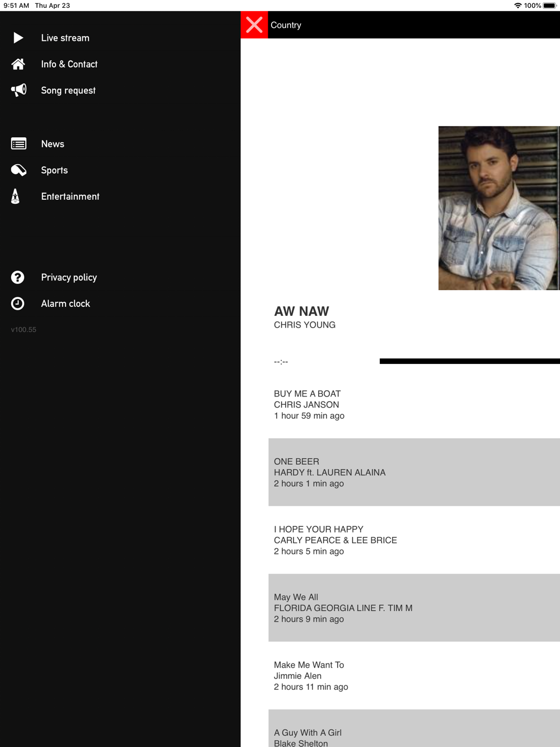Open the Entertainment icon
This screenshot has width=560, height=747.
click(x=16, y=196)
